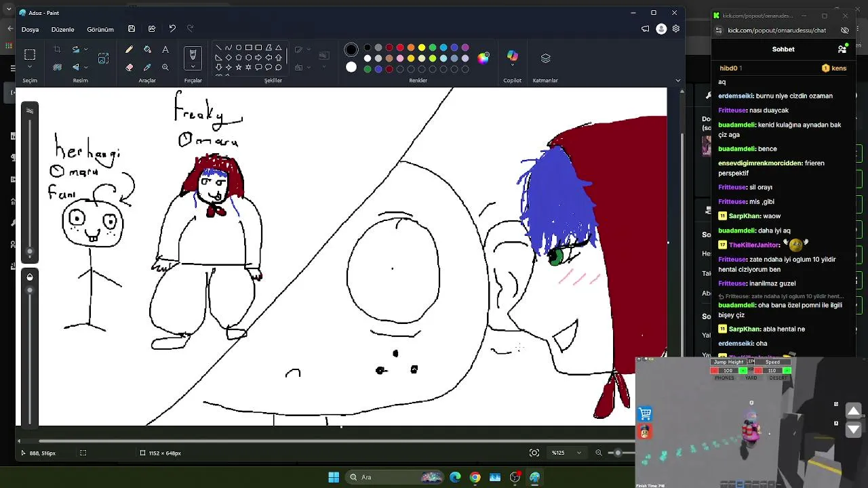Open chat settings icon in Kick chat
Image resolution: width=868 pixels, height=488 pixels.
pos(842,49)
